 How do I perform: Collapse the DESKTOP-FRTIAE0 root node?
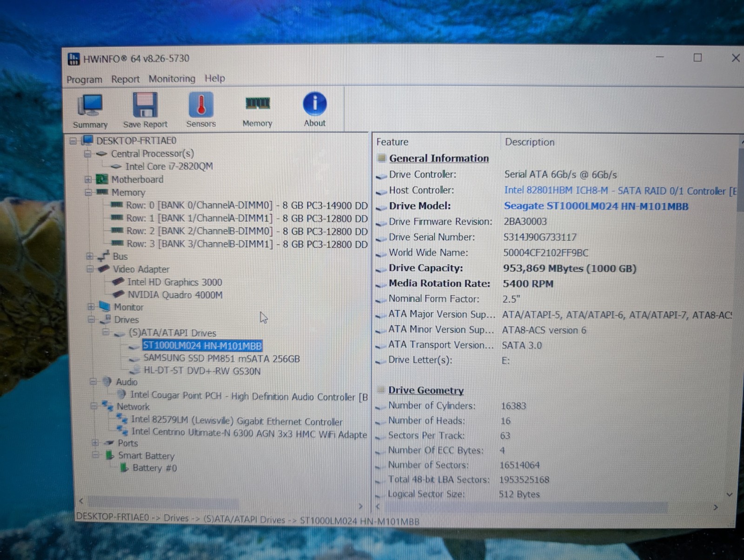[73, 140]
